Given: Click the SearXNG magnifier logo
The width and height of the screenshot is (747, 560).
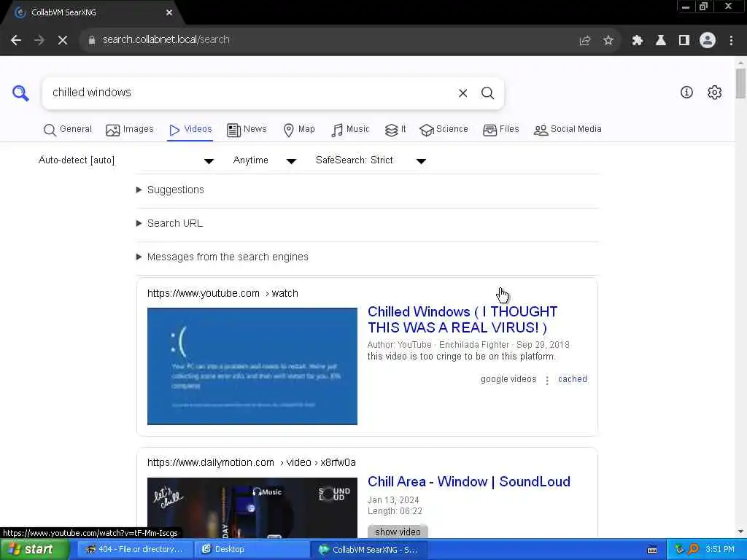Looking at the screenshot, I should 20,93.
